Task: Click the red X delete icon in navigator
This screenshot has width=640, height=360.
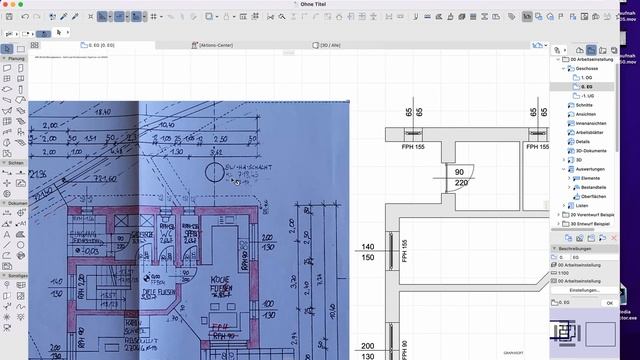Action: (613, 238)
